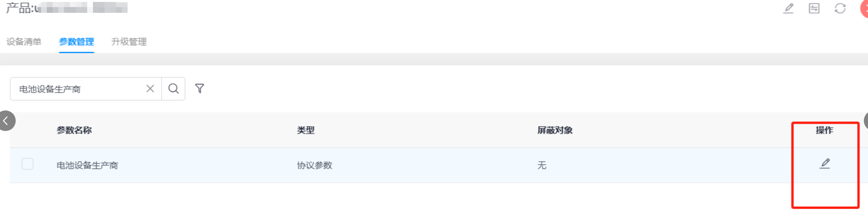Click the 参数名称 column header
Image resolution: width=868 pixels, height=219 pixels.
point(74,130)
